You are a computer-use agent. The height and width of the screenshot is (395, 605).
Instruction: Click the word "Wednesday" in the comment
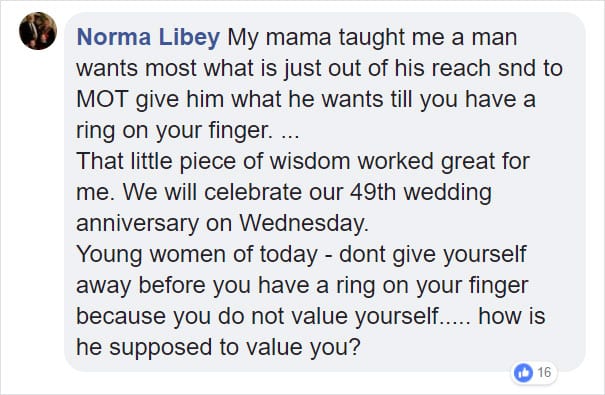304,223
